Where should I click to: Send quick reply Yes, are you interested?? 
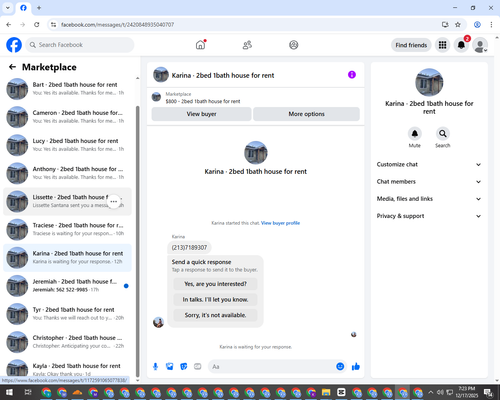[215, 284]
